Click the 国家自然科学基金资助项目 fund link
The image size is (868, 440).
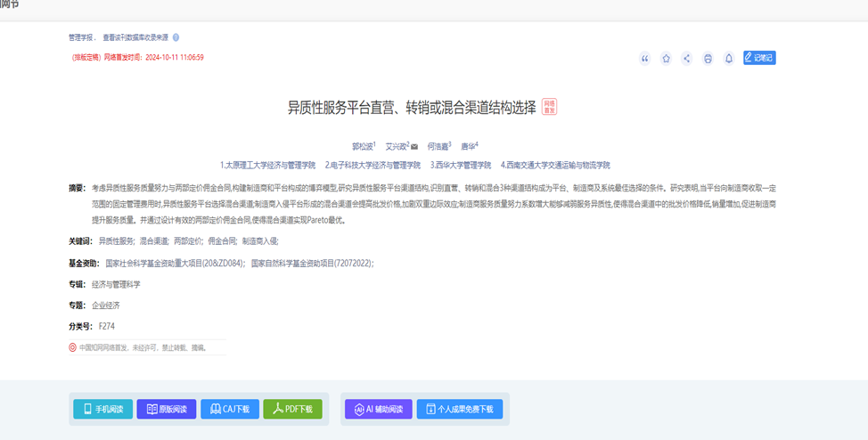[x=311, y=263]
